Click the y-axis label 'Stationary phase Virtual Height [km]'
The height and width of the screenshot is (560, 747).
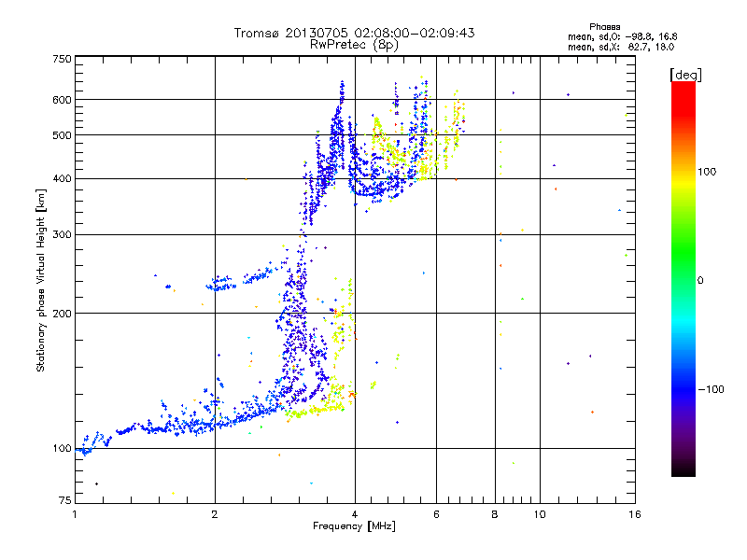pos(40,280)
